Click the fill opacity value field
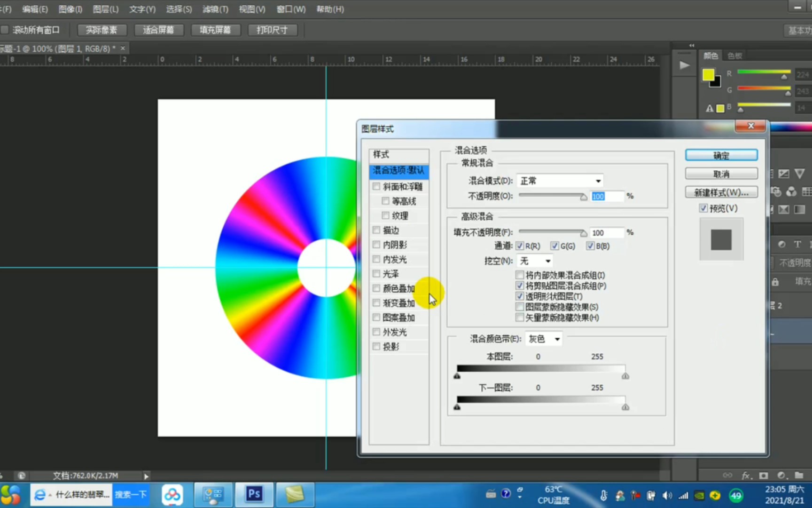This screenshot has width=812, height=508. coord(607,233)
